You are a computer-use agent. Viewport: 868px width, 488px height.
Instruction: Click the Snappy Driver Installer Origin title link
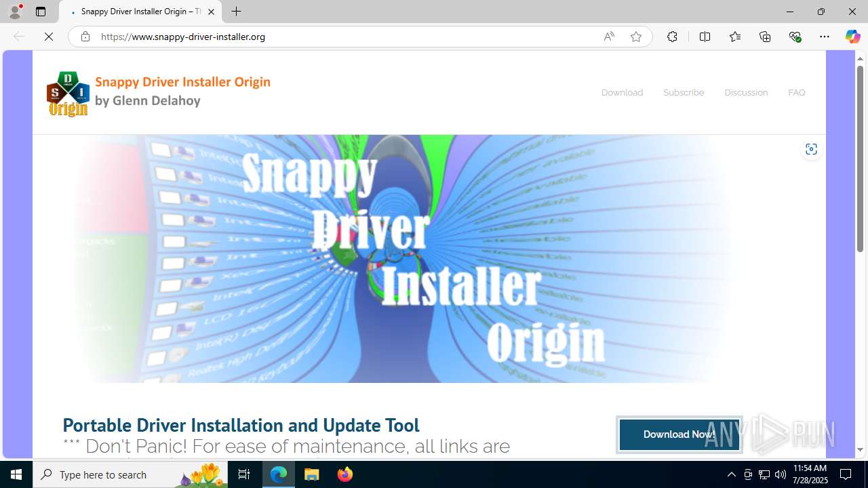point(182,82)
